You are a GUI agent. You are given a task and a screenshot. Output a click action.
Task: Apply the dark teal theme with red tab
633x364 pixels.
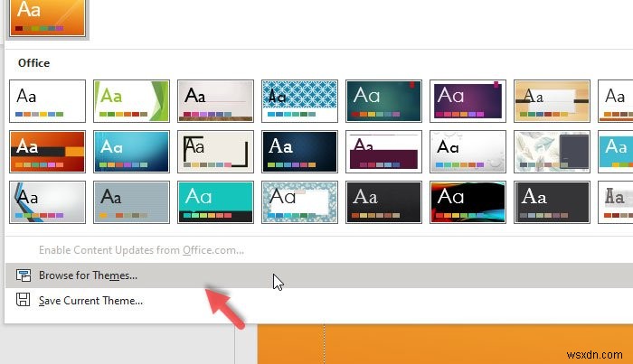click(x=383, y=101)
